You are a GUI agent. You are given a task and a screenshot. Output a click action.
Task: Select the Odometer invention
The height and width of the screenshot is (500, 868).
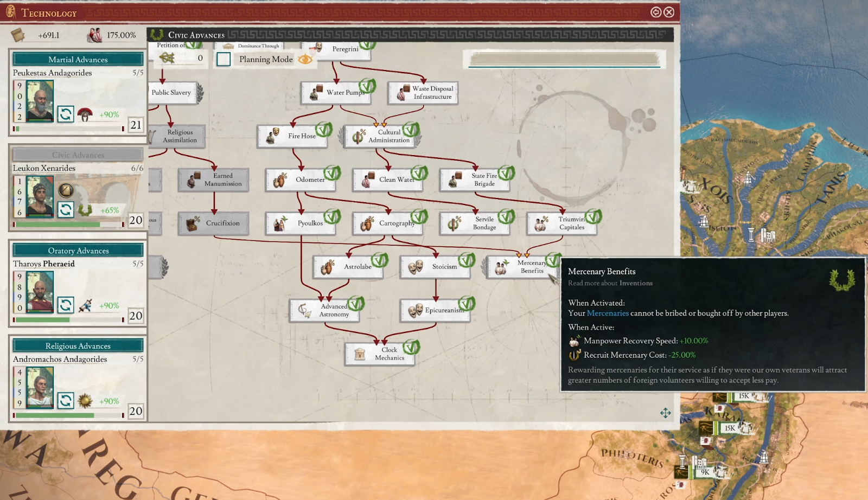(x=301, y=180)
